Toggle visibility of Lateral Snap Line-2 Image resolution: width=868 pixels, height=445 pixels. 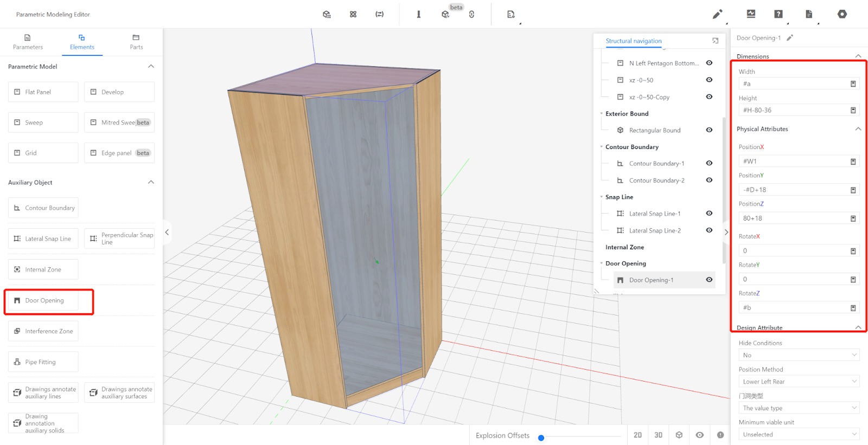click(709, 230)
